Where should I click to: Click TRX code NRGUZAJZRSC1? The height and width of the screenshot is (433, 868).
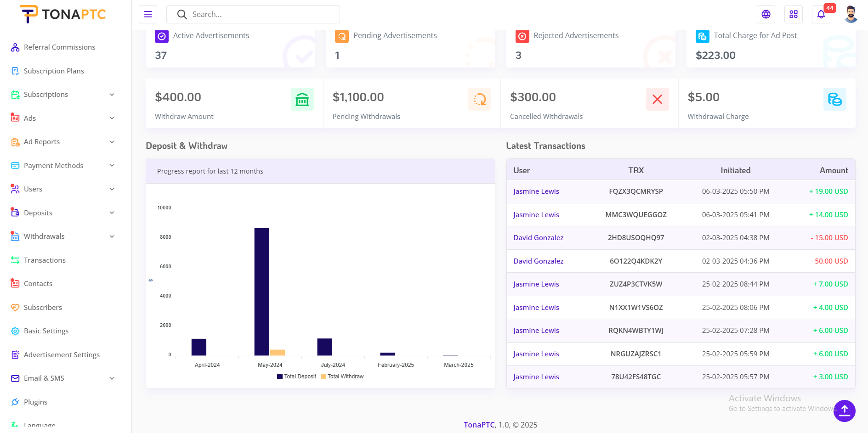[636, 354]
